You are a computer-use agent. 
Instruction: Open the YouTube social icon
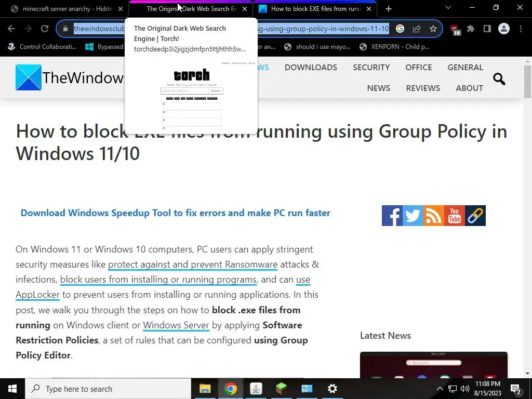(x=455, y=216)
